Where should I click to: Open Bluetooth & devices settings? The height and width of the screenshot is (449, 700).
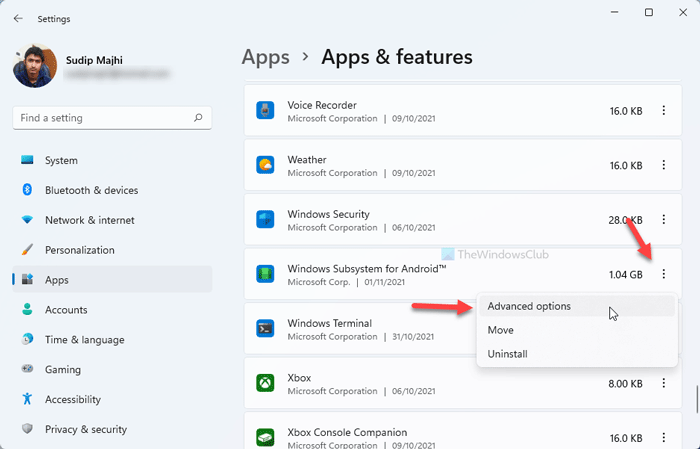click(x=112, y=190)
